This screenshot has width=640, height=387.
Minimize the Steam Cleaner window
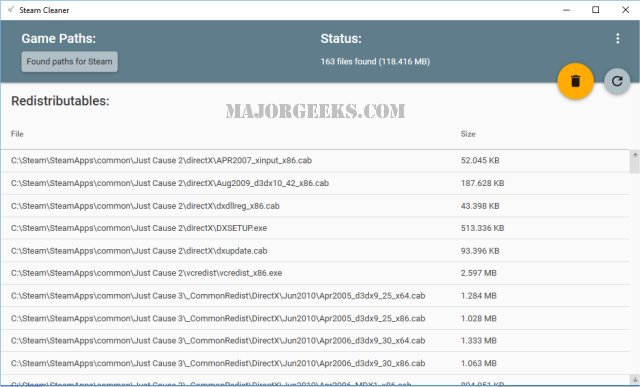click(x=567, y=10)
